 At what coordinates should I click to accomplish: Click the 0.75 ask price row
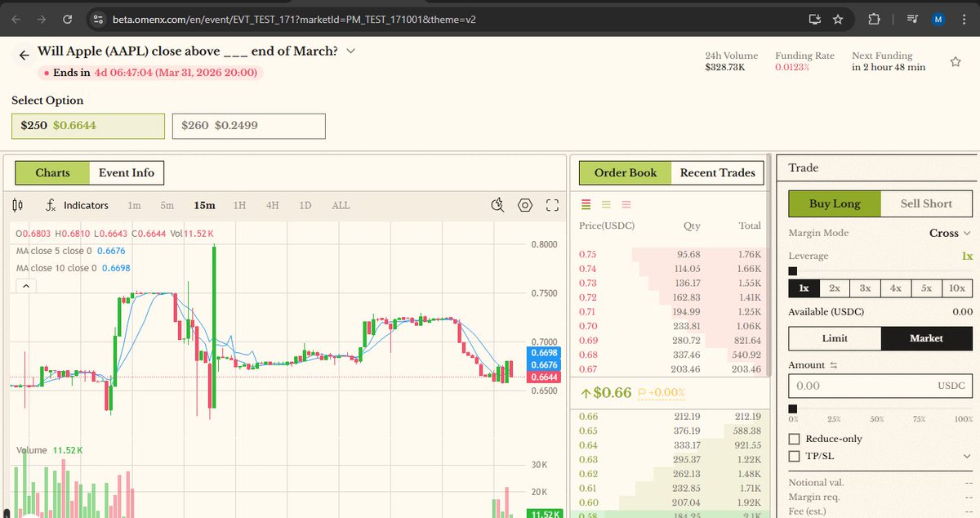[x=670, y=254]
